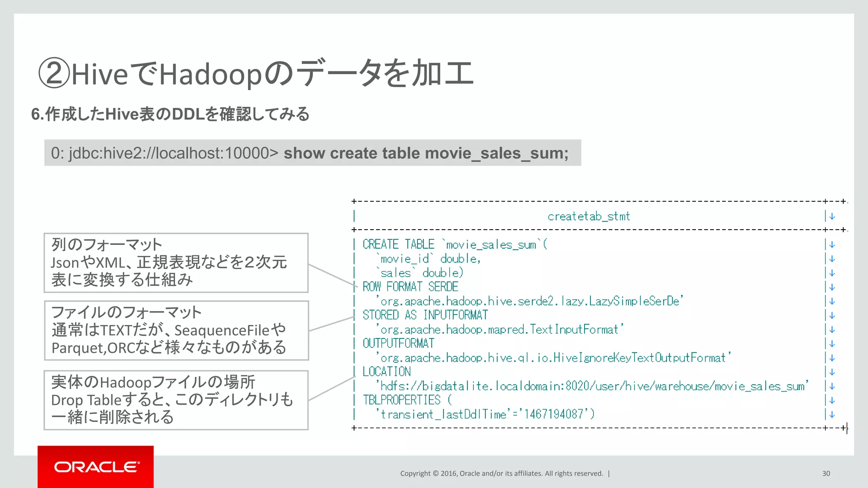Click the ファイルのフォーマット callout box
This screenshot has width=868, height=488.
176,330
